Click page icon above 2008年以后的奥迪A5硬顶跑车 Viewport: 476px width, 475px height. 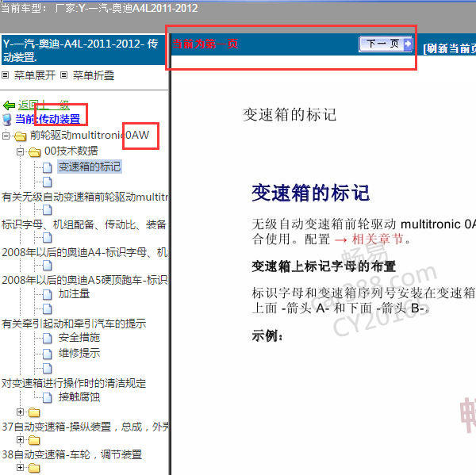48,266
